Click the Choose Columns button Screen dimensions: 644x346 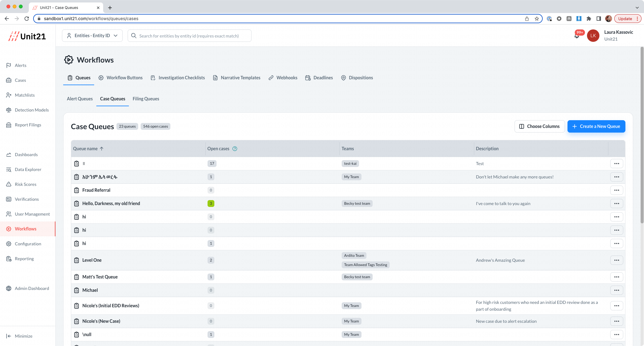click(539, 126)
